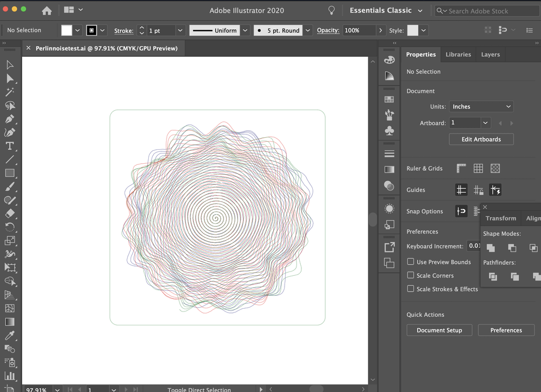Viewport: 541px width, 392px height.
Task: Click the stroke color swatch
Action: click(x=91, y=30)
